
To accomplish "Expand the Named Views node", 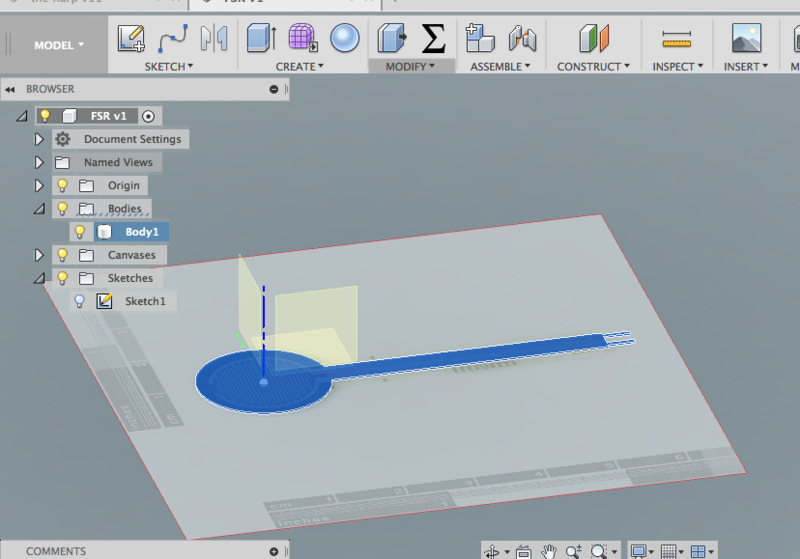I will pyautogui.click(x=39, y=162).
